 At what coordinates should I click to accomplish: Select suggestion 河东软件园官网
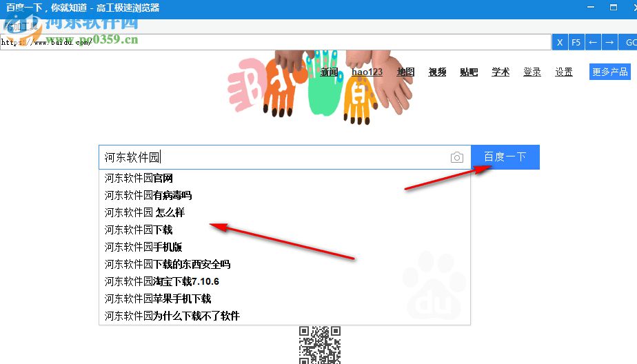pyautogui.click(x=284, y=178)
